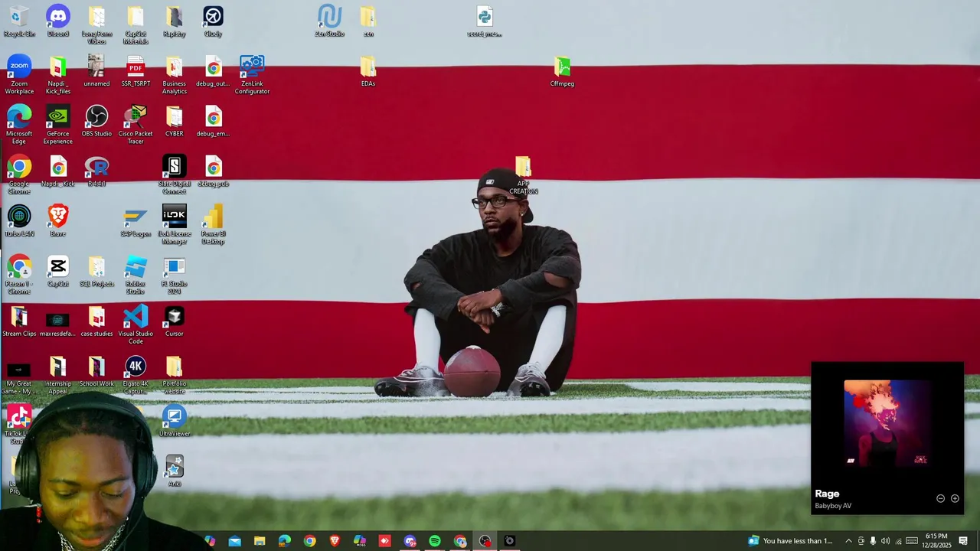
Task: Open Spotify from the taskbar
Action: tap(435, 541)
